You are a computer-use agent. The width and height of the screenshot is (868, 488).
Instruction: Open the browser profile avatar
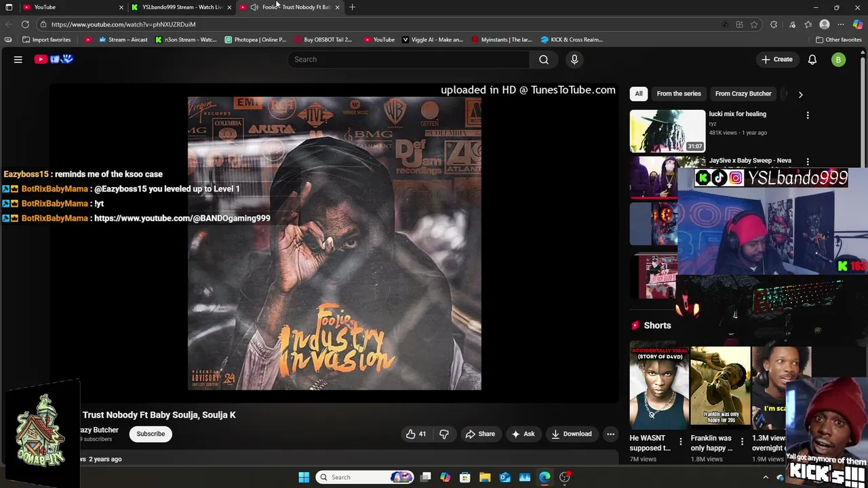point(825,24)
